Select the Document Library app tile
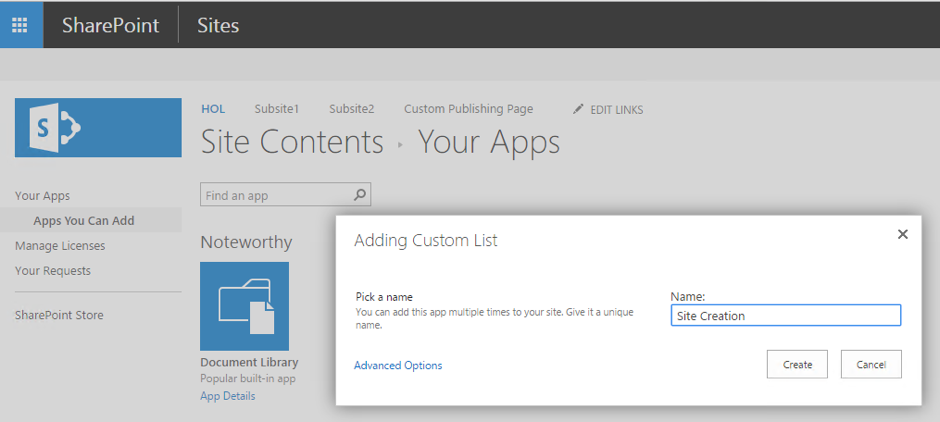The height and width of the screenshot is (422, 940). [x=244, y=306]
